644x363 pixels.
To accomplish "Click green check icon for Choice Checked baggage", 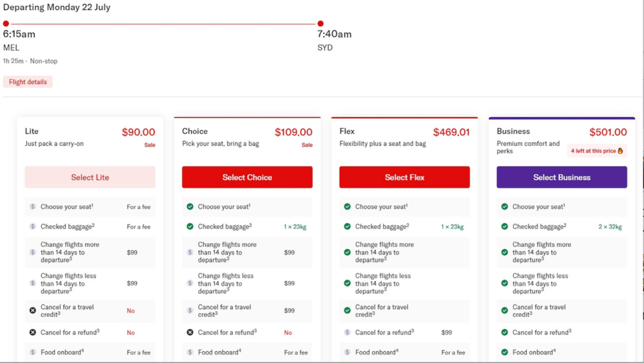I will point(190,226).
